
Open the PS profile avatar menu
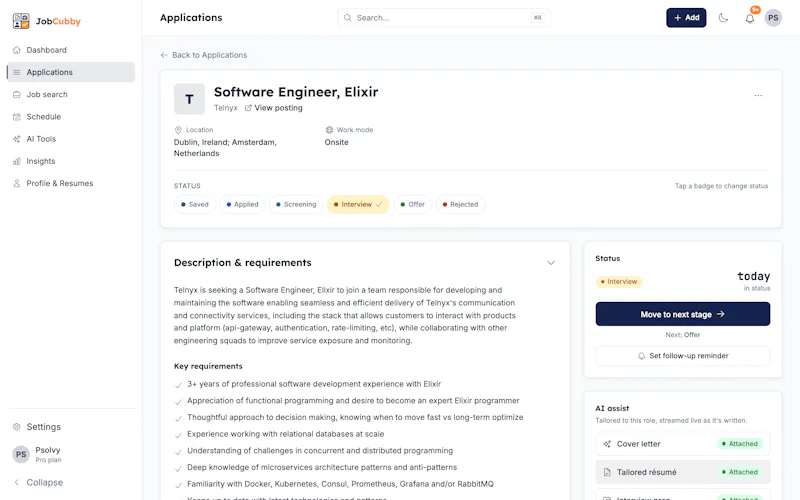(773, 18)
